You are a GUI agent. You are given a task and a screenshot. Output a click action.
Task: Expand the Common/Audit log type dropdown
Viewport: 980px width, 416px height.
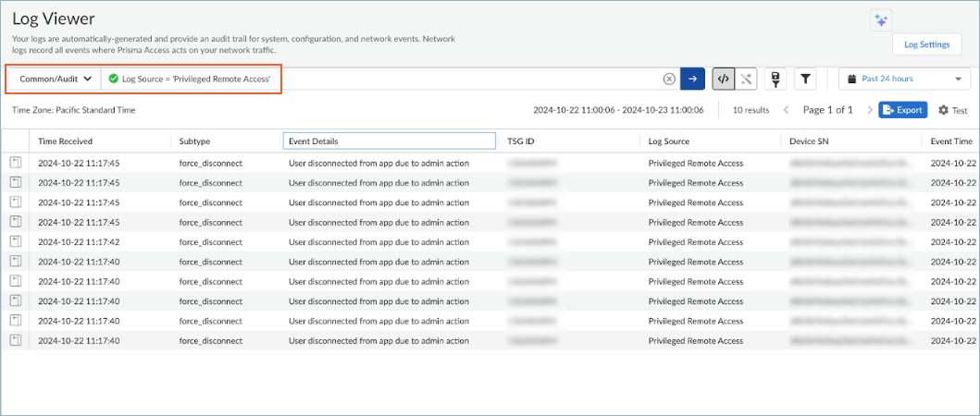click(55, 80)
